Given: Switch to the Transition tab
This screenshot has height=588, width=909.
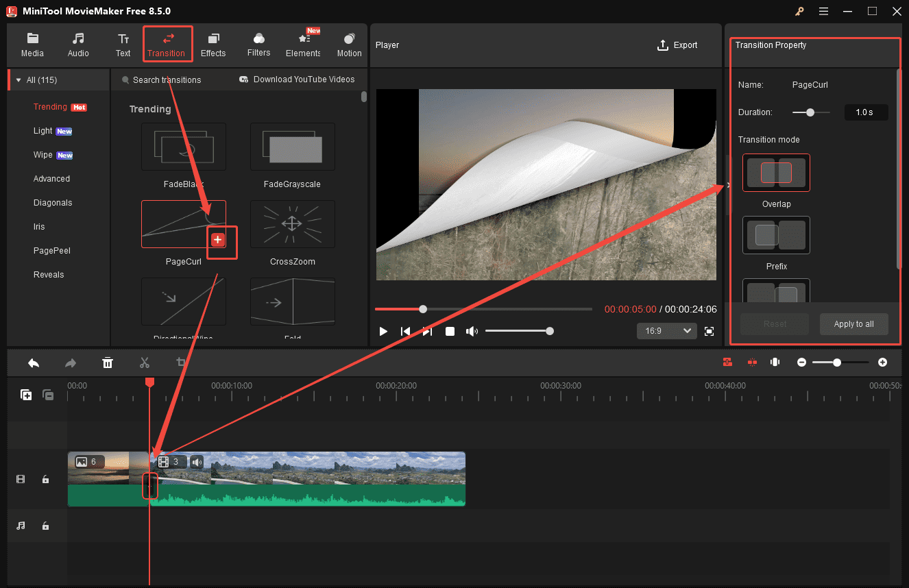Looking at the screenshot, I should coord(167,44).
